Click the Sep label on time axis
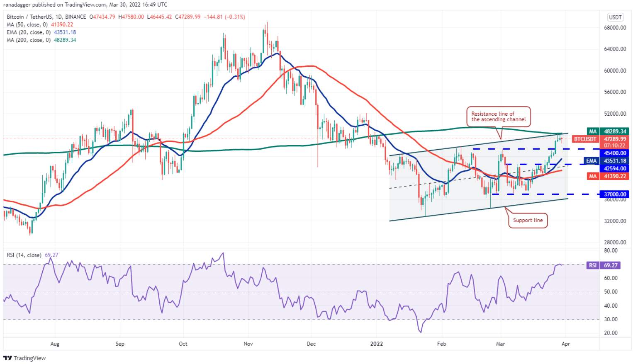 pos(120,344)
